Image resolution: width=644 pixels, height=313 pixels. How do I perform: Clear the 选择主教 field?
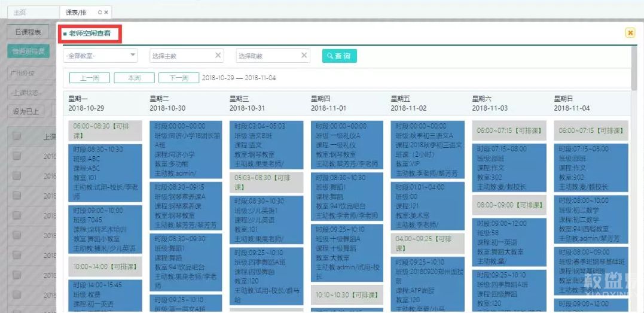click(218, 56)
